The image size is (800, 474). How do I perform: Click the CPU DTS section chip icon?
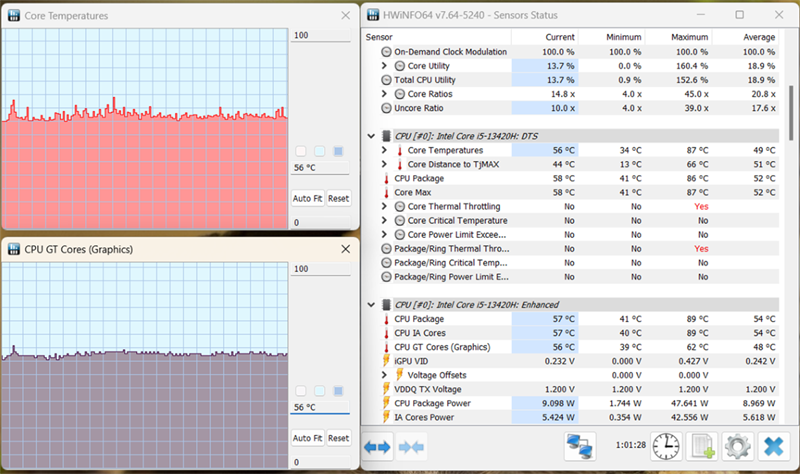(x=386, y=136)
